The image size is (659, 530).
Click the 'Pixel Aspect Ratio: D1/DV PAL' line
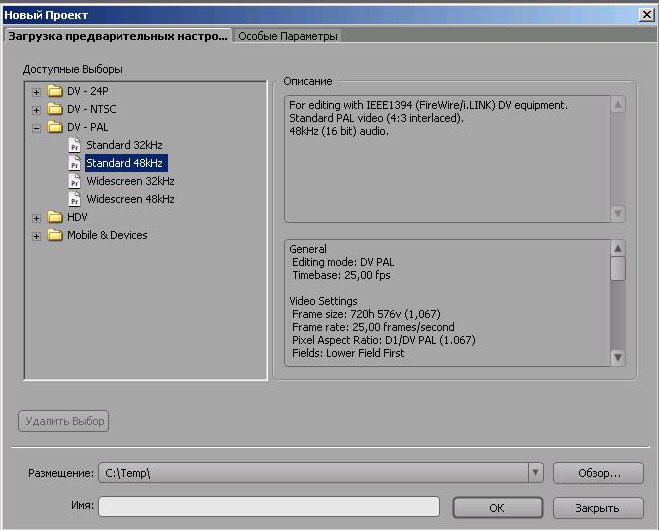(x=383, y=340)
